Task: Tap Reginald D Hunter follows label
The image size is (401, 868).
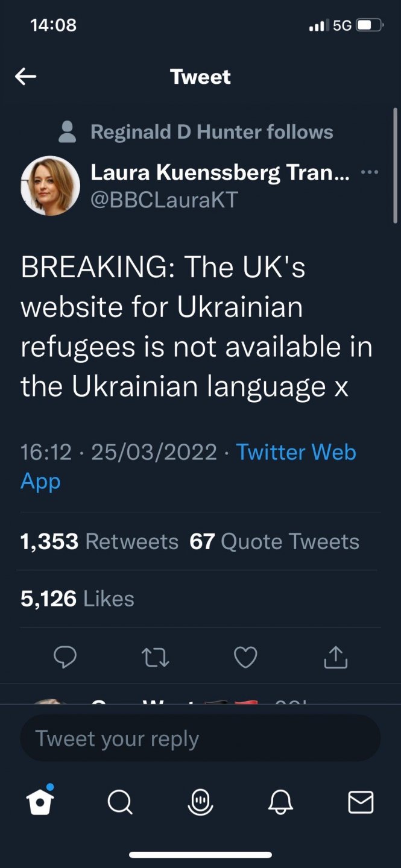Action: [211, 131]
